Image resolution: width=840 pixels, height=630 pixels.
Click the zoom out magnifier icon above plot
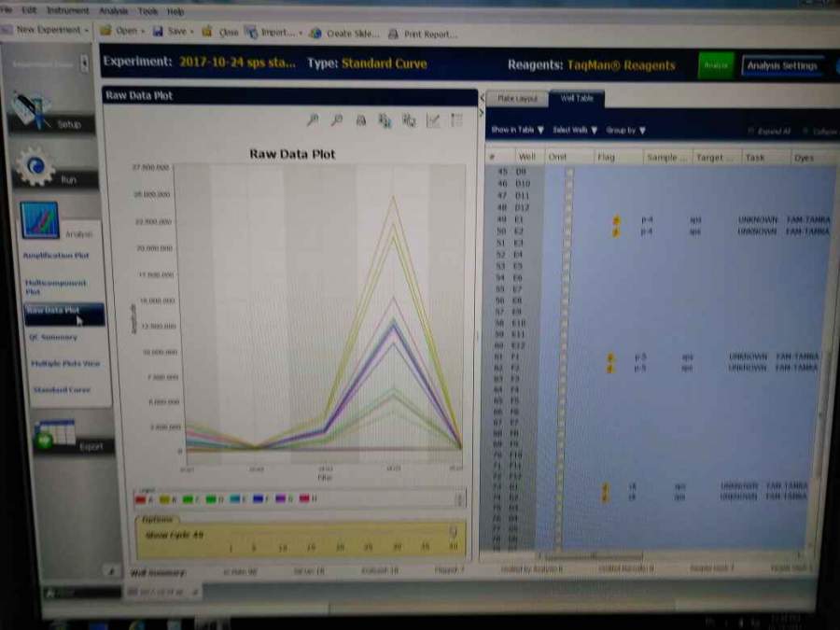coord(336,120)
